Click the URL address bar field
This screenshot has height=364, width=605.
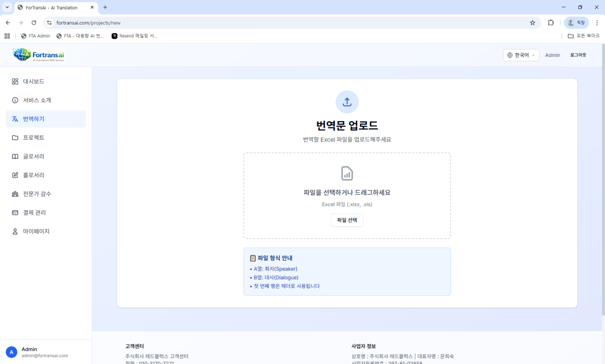(x=284, y=23)
